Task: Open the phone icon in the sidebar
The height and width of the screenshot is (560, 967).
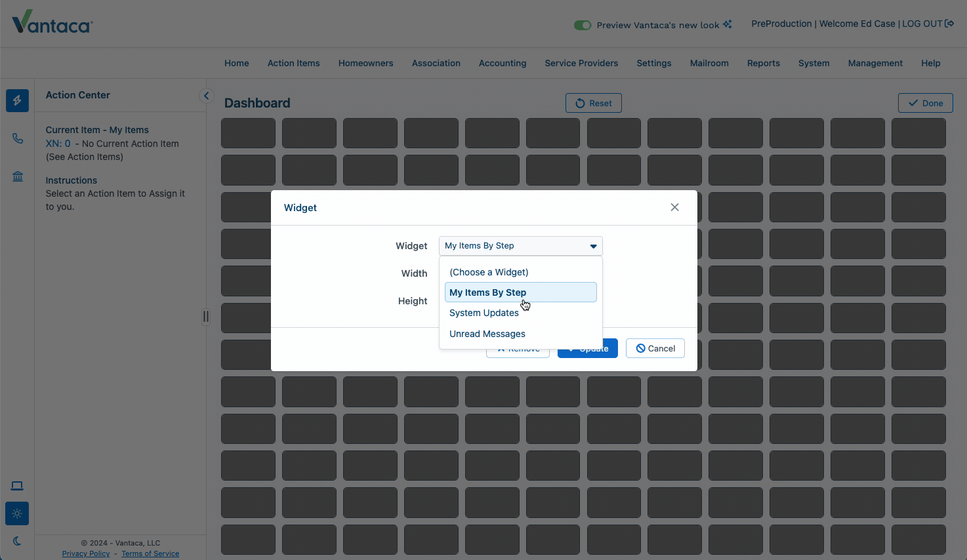Action: [18, 138]
